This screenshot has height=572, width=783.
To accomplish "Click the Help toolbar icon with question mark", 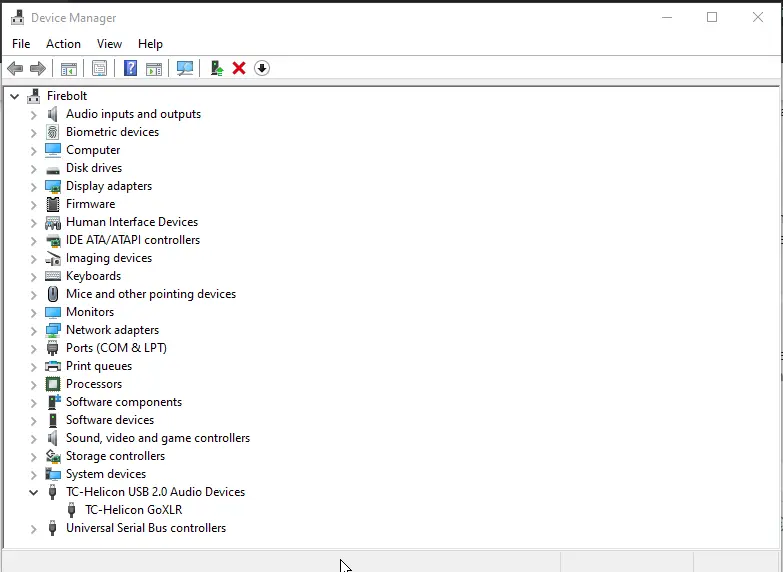I will (x=130, y=68).
